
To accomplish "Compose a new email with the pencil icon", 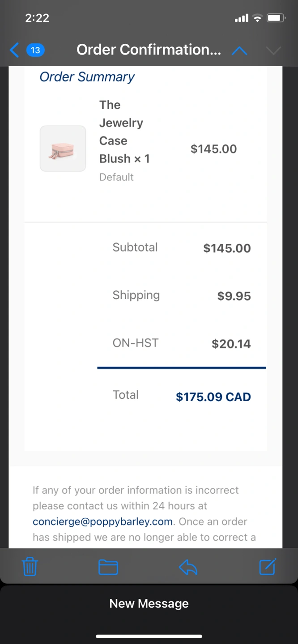I will click(x=268, y=567).
